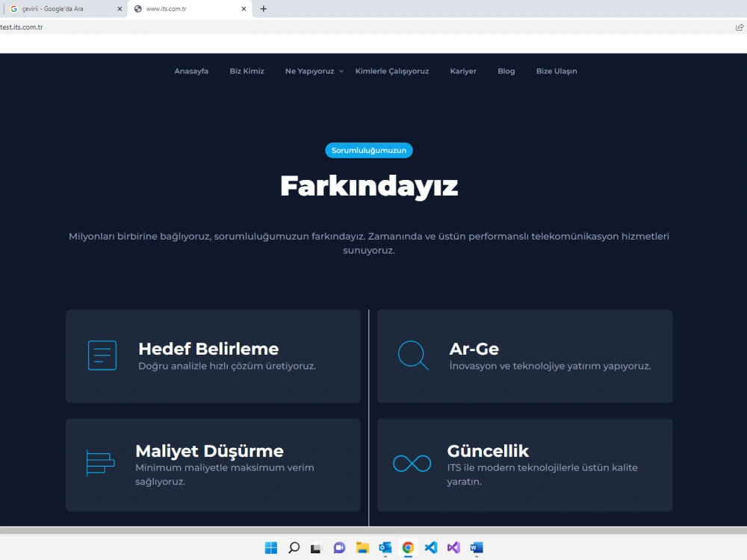Click the Hedef Belirleme heading
Screen dimensions: 747x560
[x=208, y=349]
